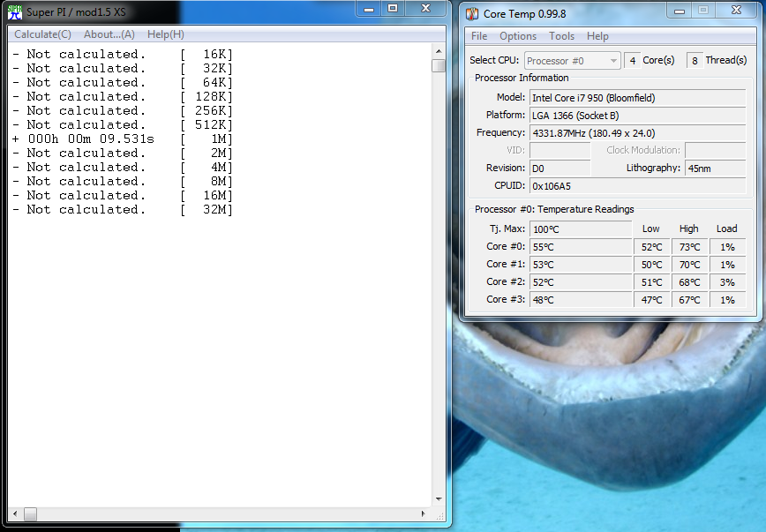Open Core Temp Options menu
Screen dimensions: 766x532
(517, 36)
